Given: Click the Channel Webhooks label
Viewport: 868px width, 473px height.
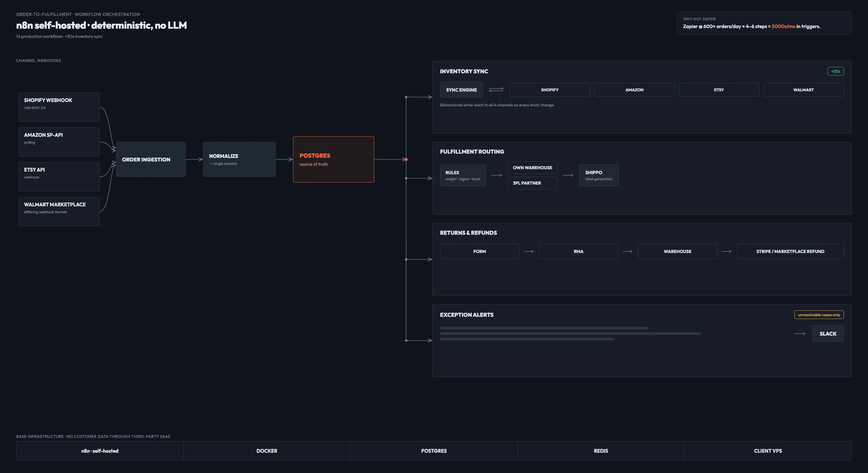Looking at the screenshot, I should point(39,61).
